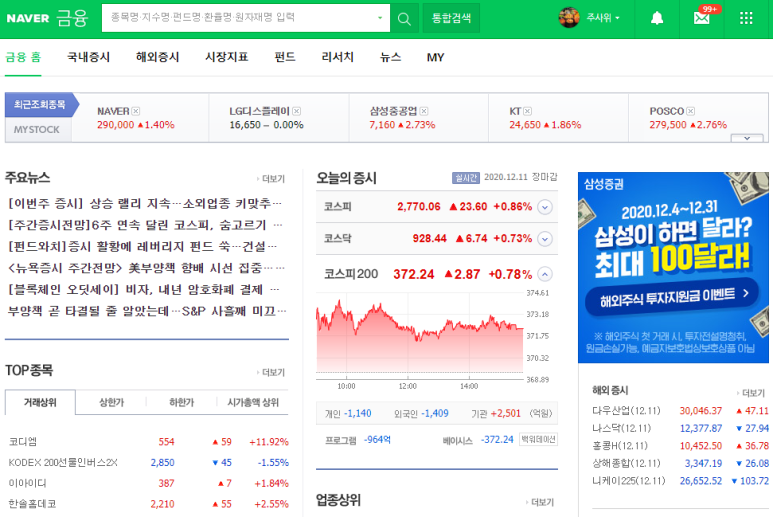Screen dimensions: 773x517
Task: Click 더보기 next to 업종상위
Action: point(540,502)
